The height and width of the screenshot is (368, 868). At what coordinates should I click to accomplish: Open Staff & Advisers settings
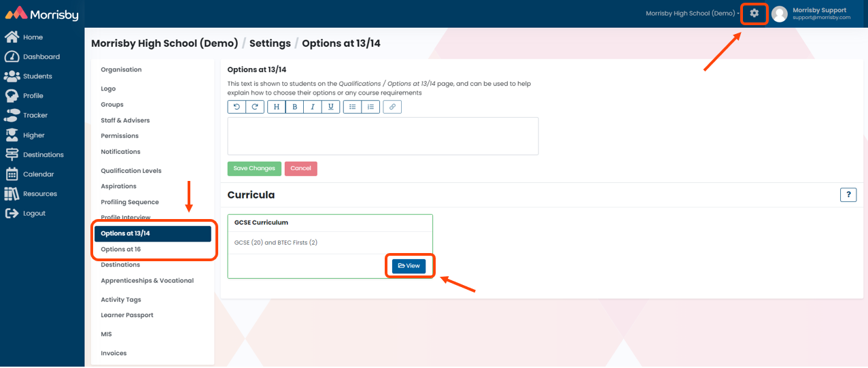[125, 120]
